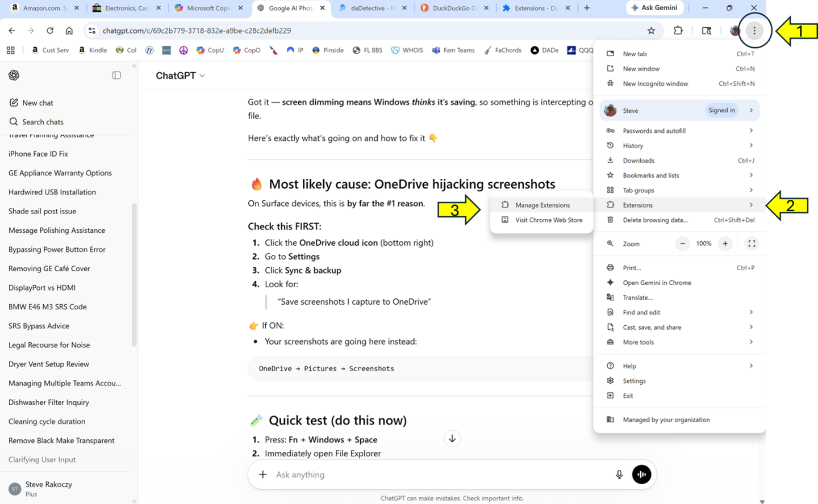Open Steve Rakoczy account menu

point(65,489)
